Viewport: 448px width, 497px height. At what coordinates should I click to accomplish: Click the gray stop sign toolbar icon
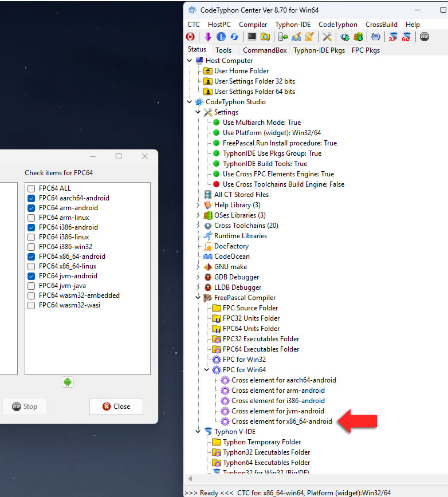coord(424,37)
